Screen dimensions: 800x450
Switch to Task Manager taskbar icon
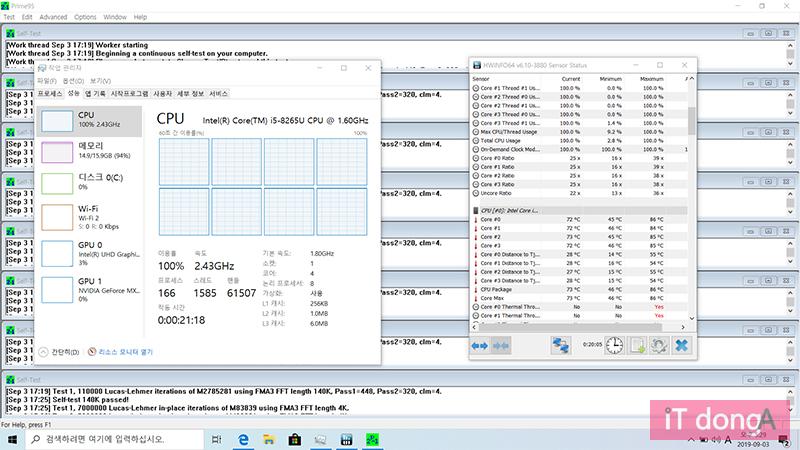[x=320, y=439]
